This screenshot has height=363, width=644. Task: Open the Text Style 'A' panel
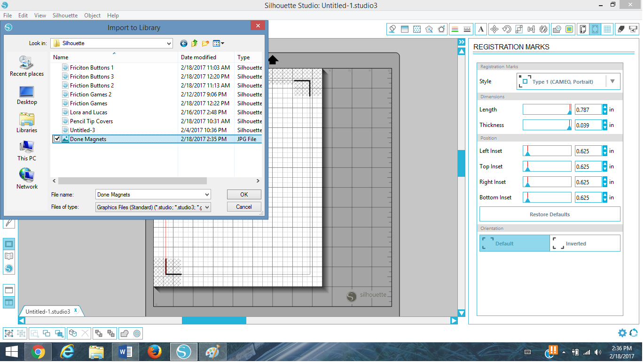point(481,29)
